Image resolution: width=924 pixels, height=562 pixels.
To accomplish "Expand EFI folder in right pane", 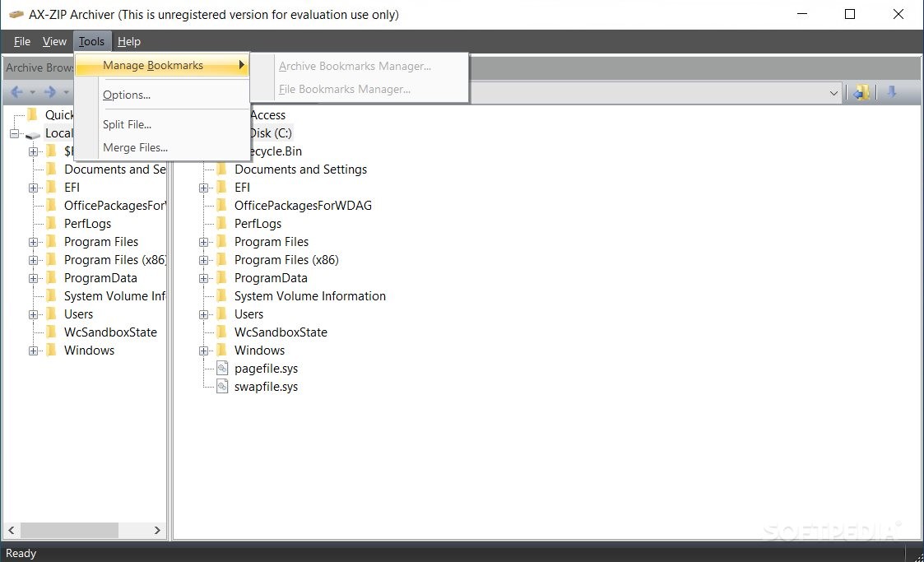I will tap(203, 188).
